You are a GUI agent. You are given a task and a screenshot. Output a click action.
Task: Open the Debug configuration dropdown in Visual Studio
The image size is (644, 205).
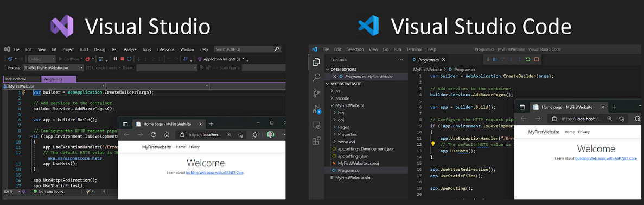(x=41, y=59)
